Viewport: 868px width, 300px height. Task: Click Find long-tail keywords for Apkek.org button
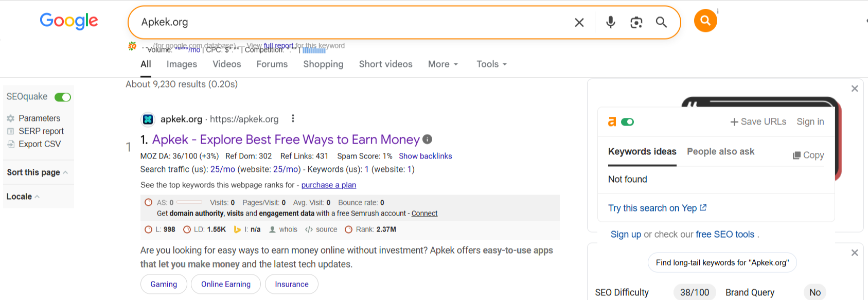pyautogui.click(x=722, y=262)
